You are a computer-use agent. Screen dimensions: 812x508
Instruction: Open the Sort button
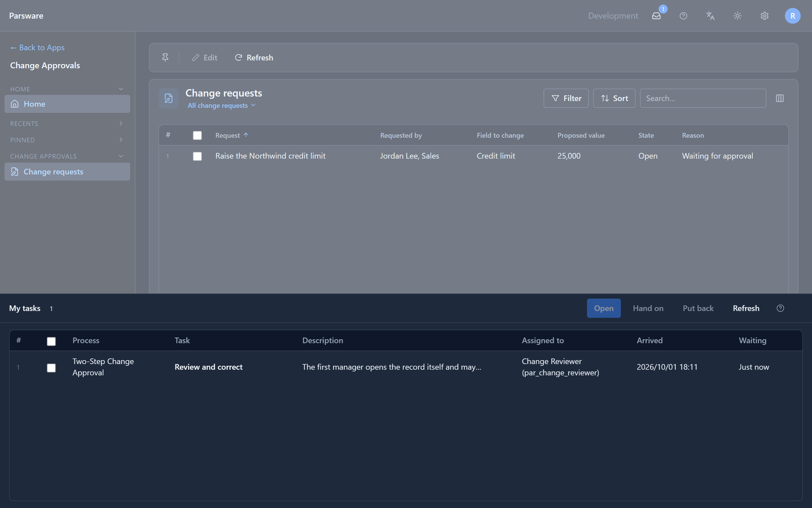tap(614, 98)
